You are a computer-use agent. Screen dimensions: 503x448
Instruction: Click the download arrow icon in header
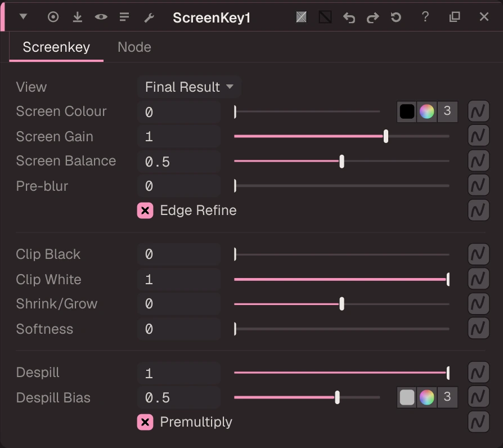77,17
